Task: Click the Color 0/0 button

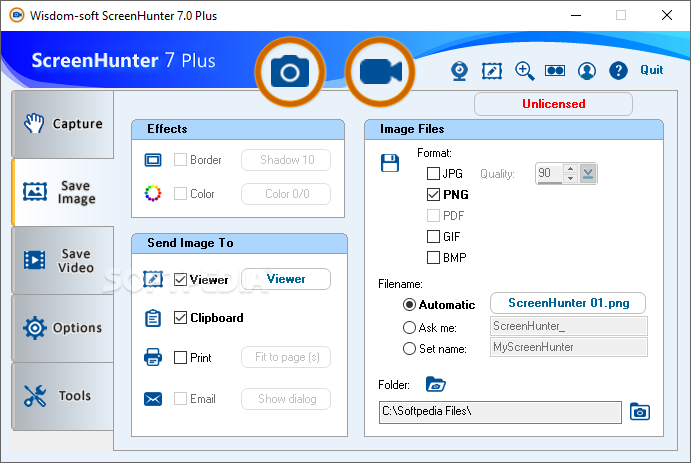Action: (x=286, y=194)
